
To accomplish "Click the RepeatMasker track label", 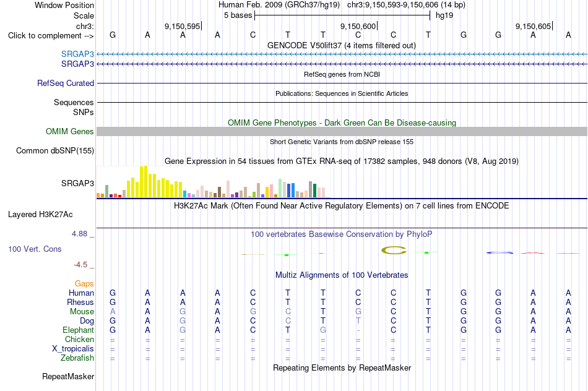I will click(x=68, y=376).
